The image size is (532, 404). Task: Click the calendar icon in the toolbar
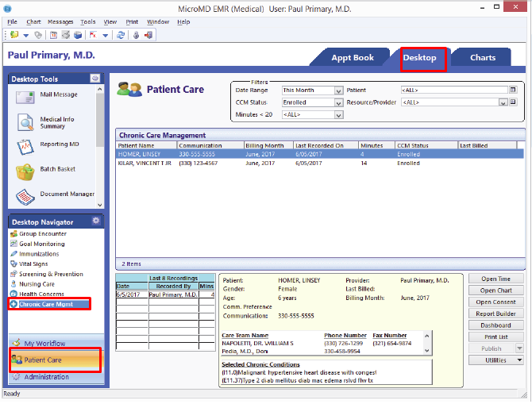pyautogui.click(x=53, y=35)
